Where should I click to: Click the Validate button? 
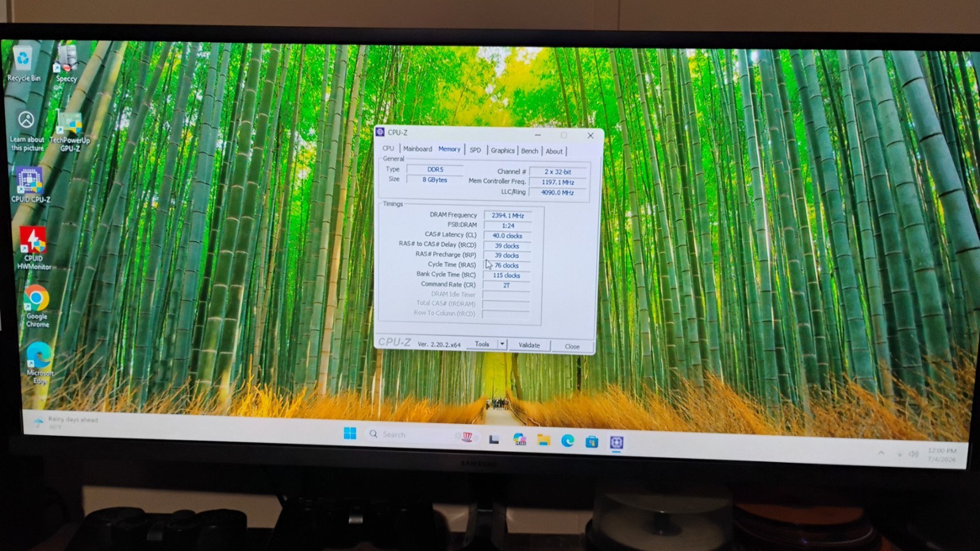(x=529, y=345)
